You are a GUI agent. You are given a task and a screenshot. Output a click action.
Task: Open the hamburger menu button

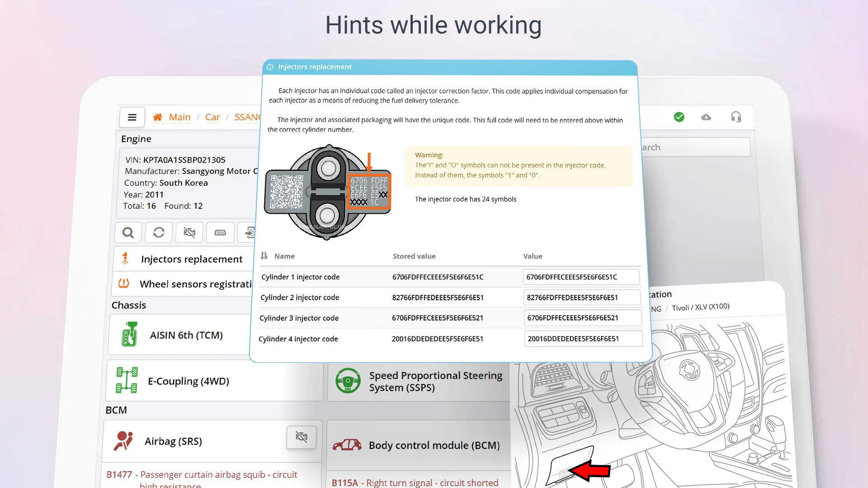click(132, 117)
